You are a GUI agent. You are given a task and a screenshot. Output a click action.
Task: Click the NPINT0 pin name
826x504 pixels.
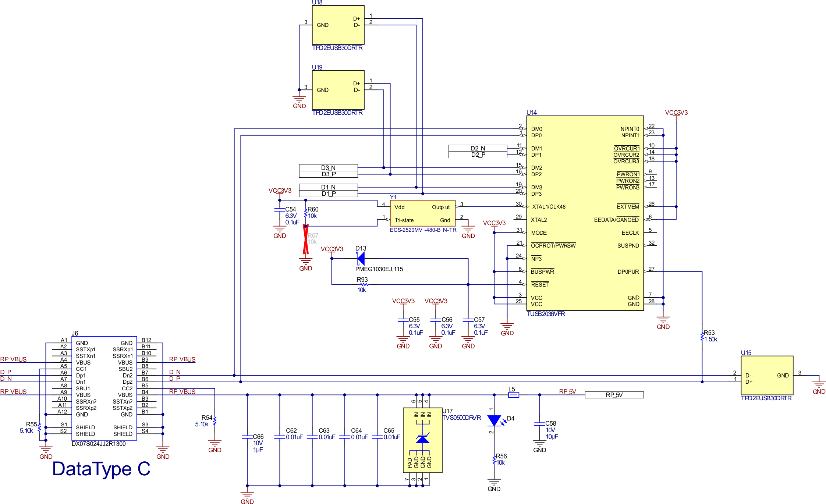click(x=630, y=129)
